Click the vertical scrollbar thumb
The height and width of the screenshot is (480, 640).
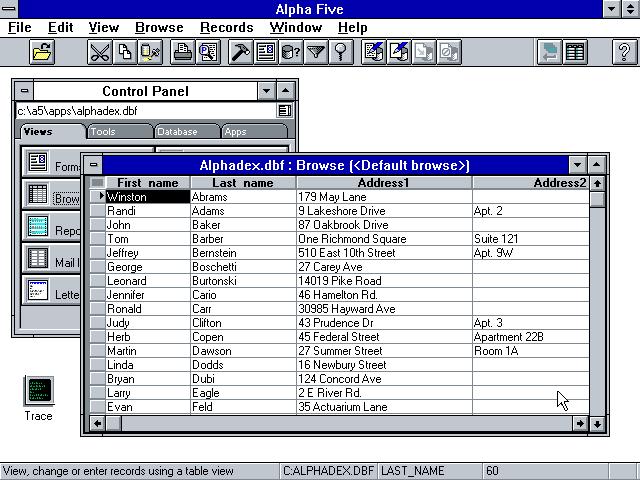[597, 199]
